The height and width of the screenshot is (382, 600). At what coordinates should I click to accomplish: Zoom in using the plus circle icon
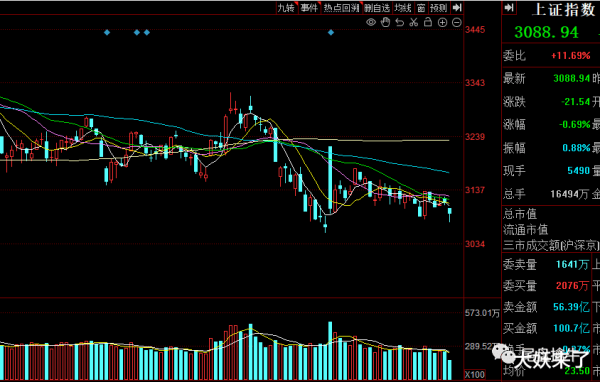click(442, 23)
